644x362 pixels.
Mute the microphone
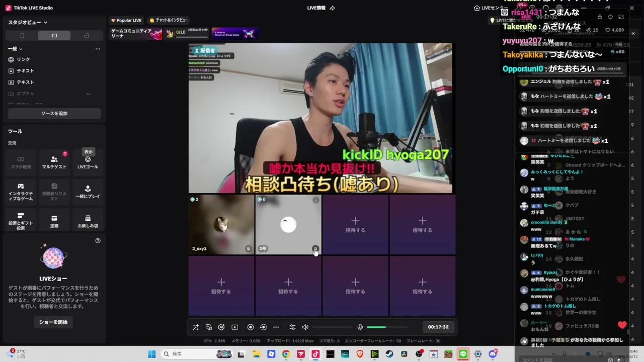[x=360, y=327]
